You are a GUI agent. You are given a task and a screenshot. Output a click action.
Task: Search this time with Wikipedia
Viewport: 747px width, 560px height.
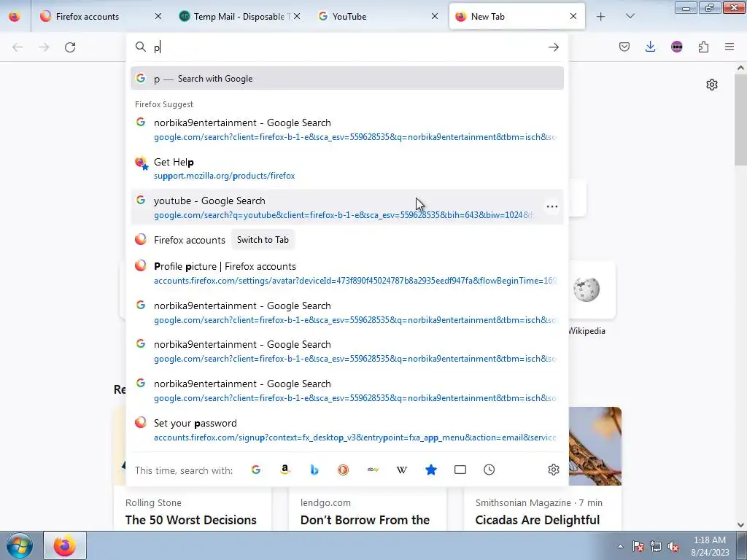[x=402, y=470]
